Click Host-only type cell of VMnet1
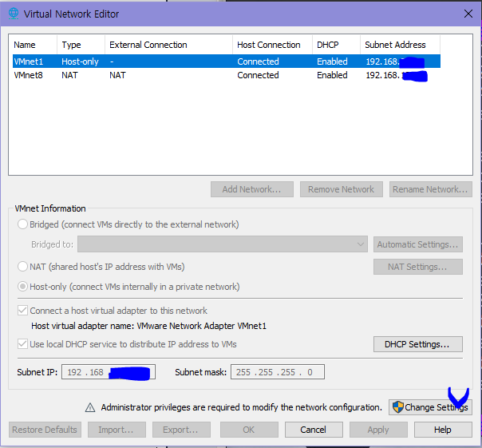482x448 pixels. pos(80,61)
